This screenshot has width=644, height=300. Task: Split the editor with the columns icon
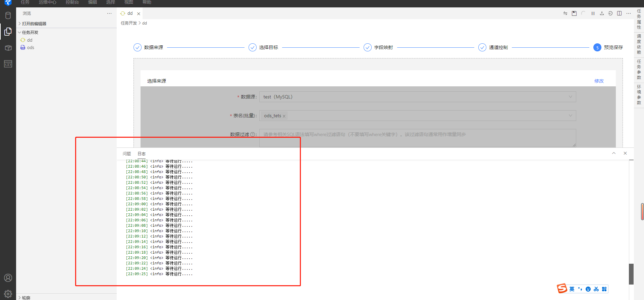click(619, 13)
